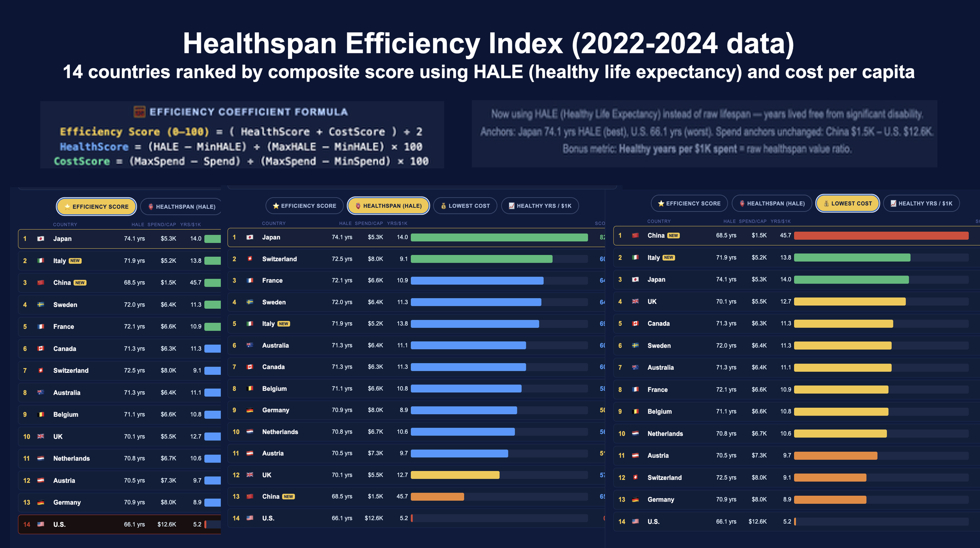This screenshot has width=980, height=548.
Task: Click the COUNTRY column header in the Efficiency Score ranking
Action: [65, 225]
